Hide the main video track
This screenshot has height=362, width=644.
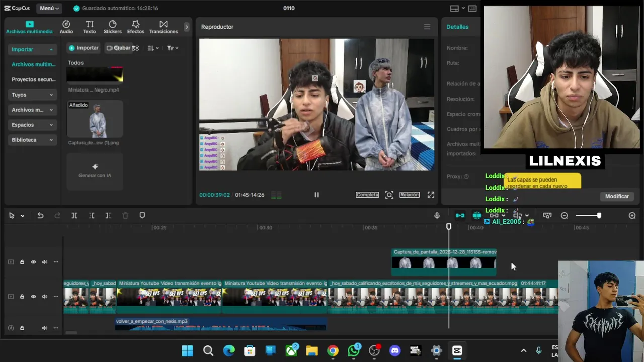(33, 297)
